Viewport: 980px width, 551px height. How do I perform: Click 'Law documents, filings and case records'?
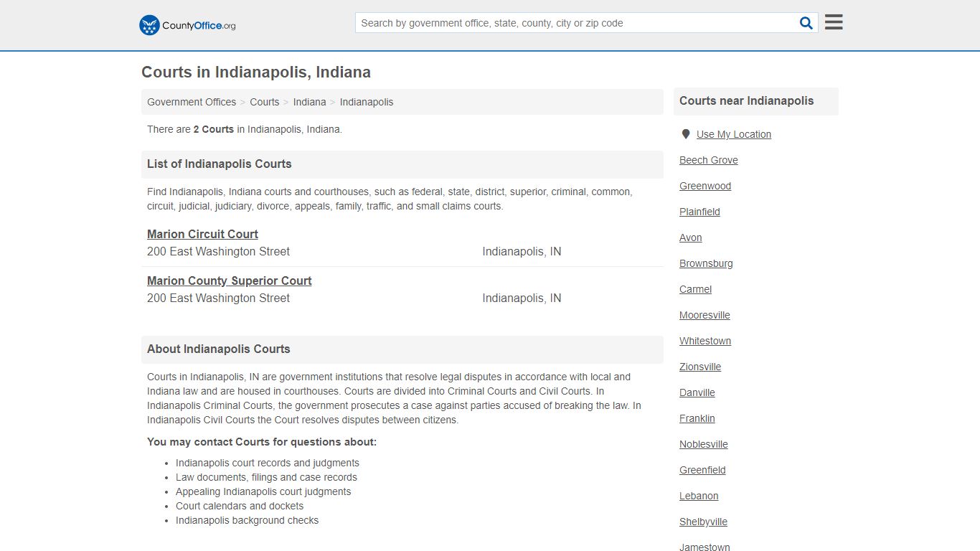(x=266, y=477)
